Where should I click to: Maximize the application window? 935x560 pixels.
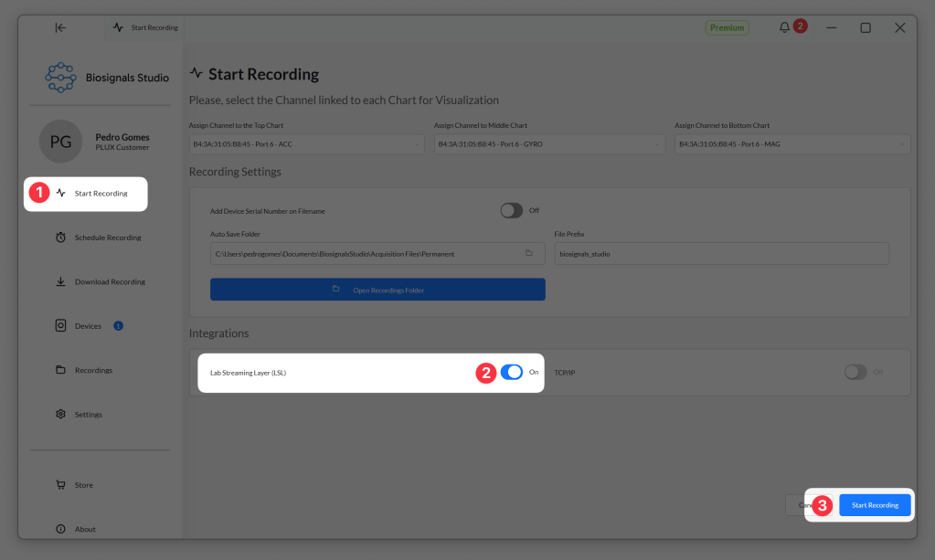coord(866,28)
